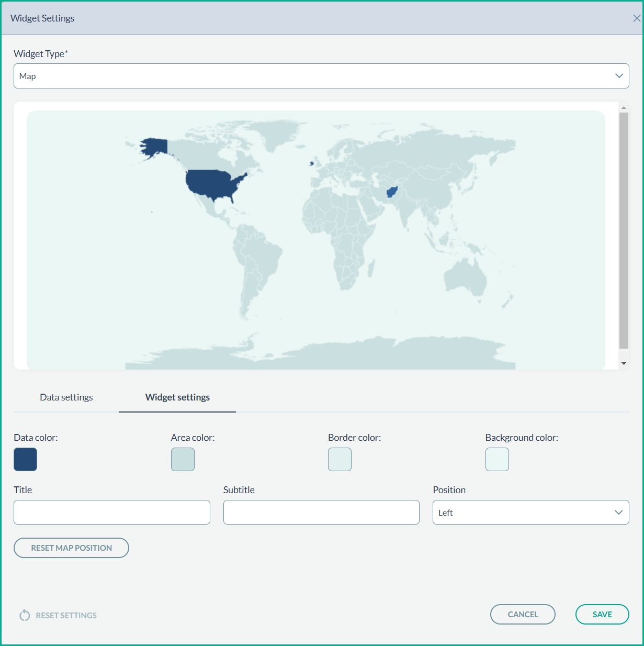
Task: Pick a new Area color
Action: coord(183,459)
